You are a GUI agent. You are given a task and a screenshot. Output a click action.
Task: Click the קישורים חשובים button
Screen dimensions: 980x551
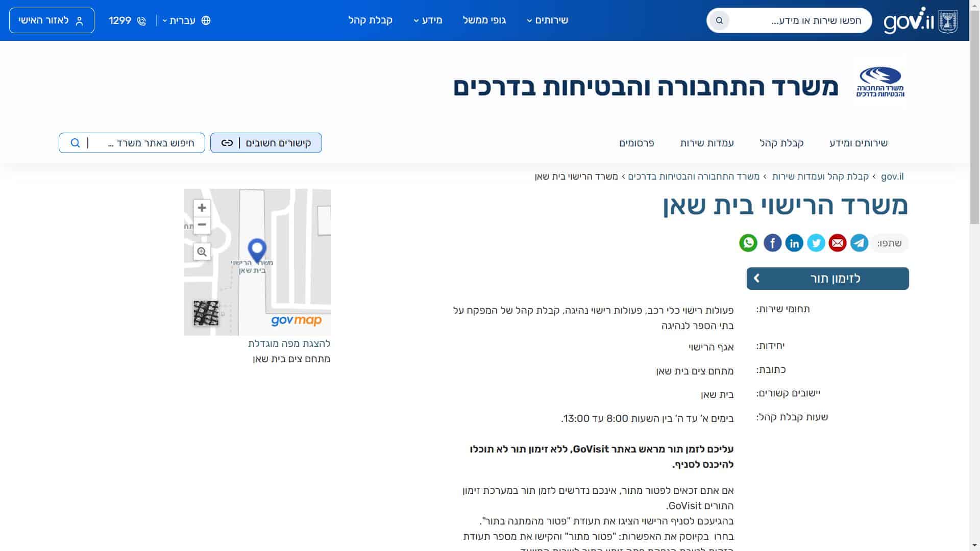click(x=266, y=143)
